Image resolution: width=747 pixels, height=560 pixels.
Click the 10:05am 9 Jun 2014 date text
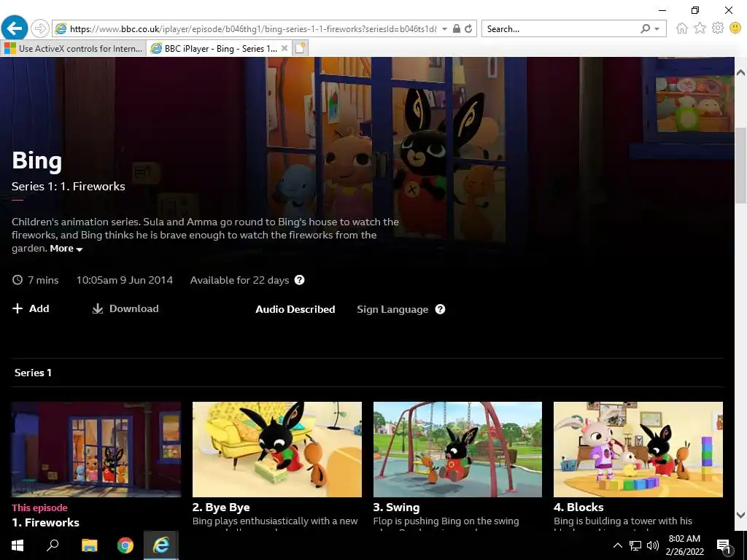[x=125, y=280]
